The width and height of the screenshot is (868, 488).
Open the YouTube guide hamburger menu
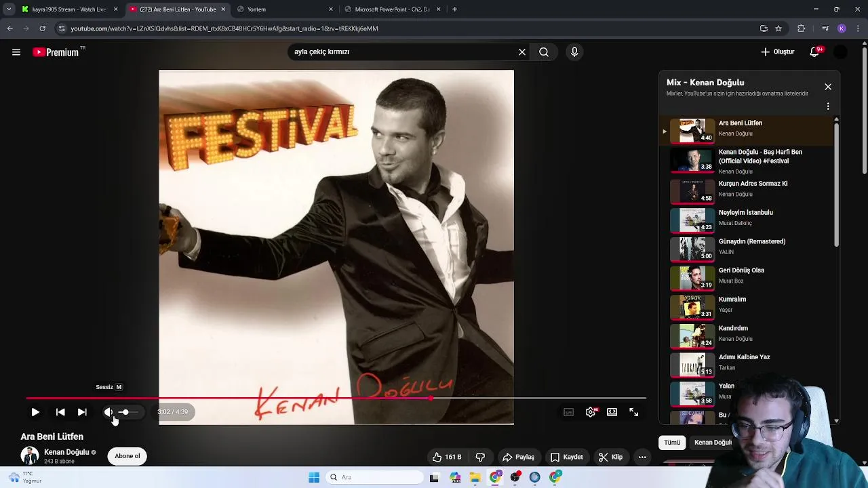click(16, 52)
